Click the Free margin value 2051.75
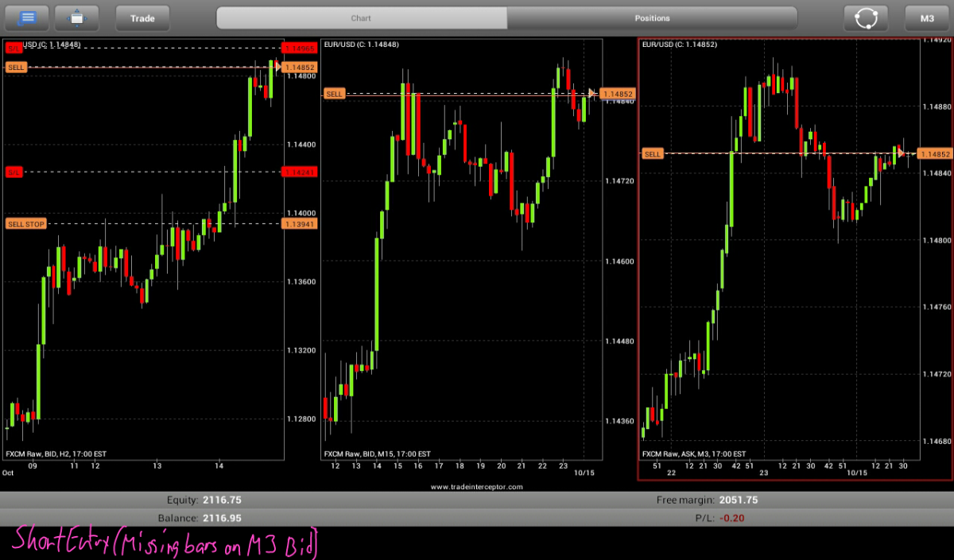Screen dimensions: 954x560 coord(739,500)
